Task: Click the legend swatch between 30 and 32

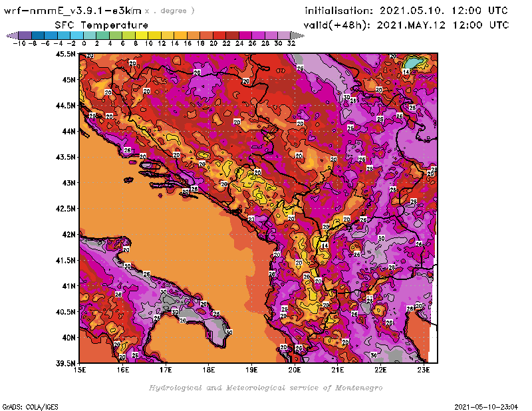Action: (284, 35)
